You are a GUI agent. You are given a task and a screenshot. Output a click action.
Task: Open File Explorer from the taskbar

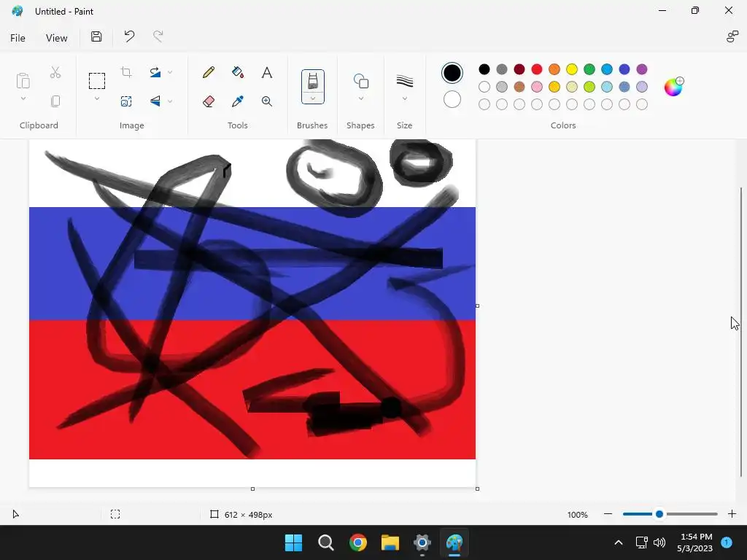(x=390, y=542)
